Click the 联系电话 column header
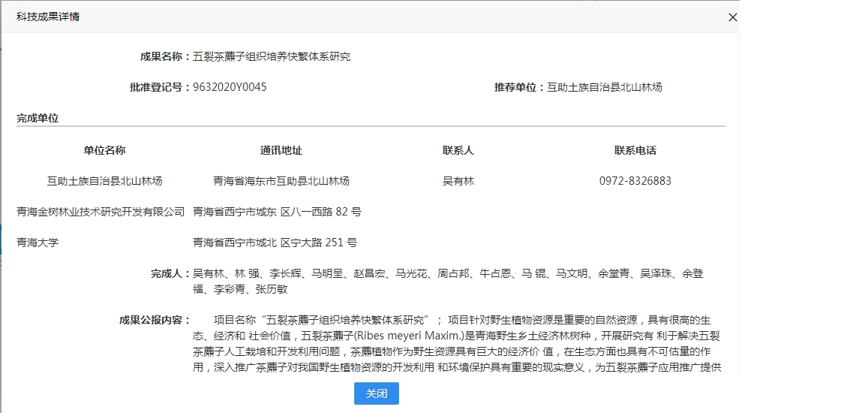The height and width of the screenshot is (413, 868). (x=635, y=150)
